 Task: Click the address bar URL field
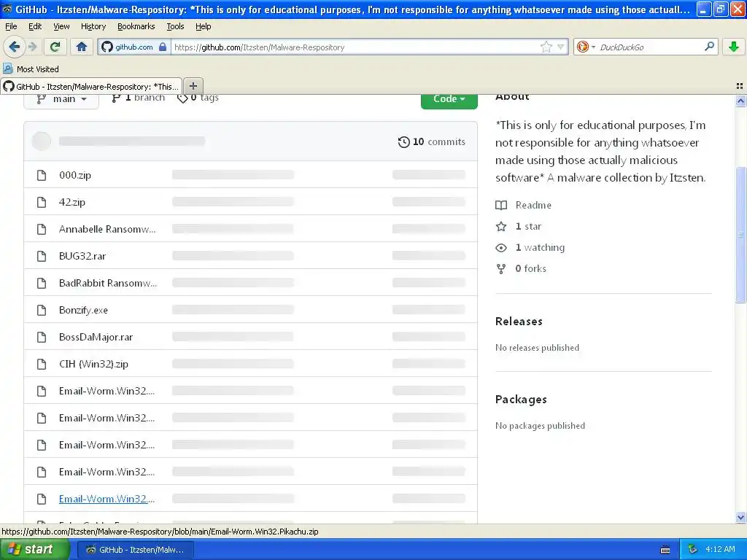click(355, 47)
